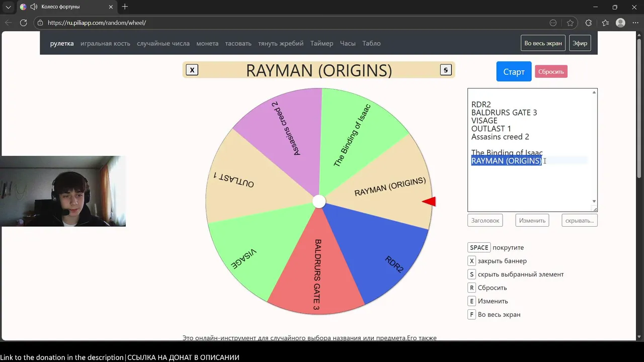
Task: Switch to игральная кость
Action: (105, 43)
